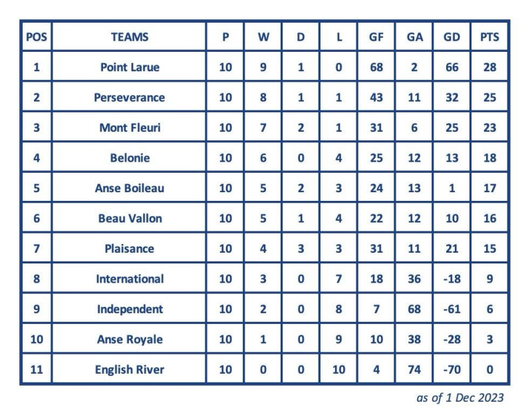
Task: Click Point Larue's 68 goals for cell
Action: [376, 67]
